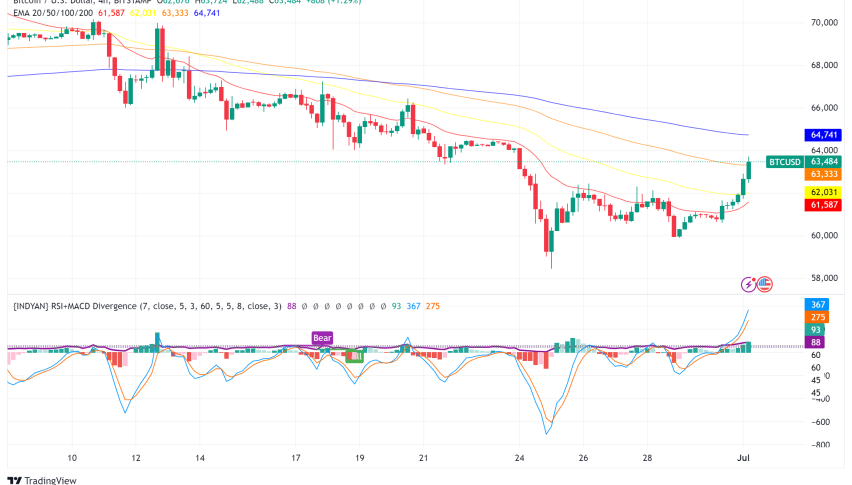Click the blue 367 value in indicator legend

(414, 306)
